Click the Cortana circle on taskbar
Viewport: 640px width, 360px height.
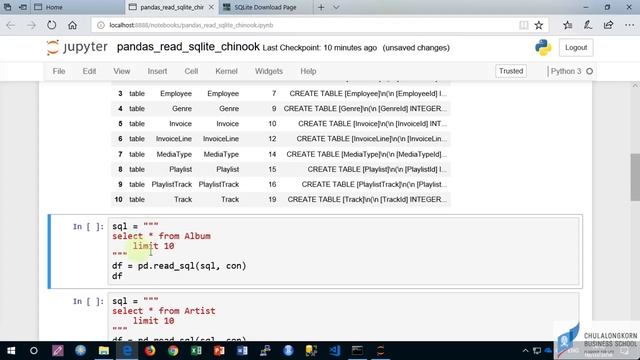pos(34,351)
